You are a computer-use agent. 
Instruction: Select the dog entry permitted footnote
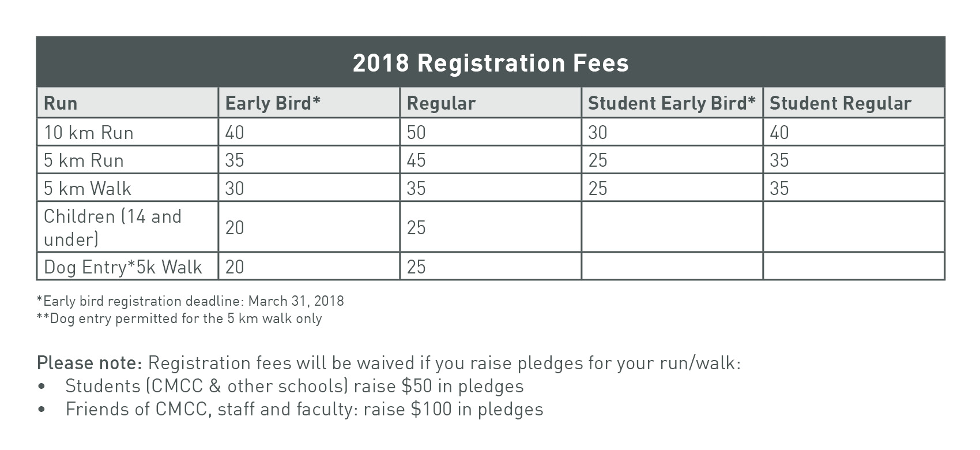click(179, 318)
